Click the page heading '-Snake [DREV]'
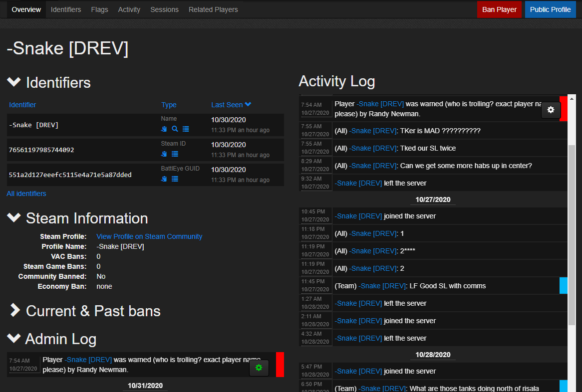The image size is (582, 392). tap(67, 48)
